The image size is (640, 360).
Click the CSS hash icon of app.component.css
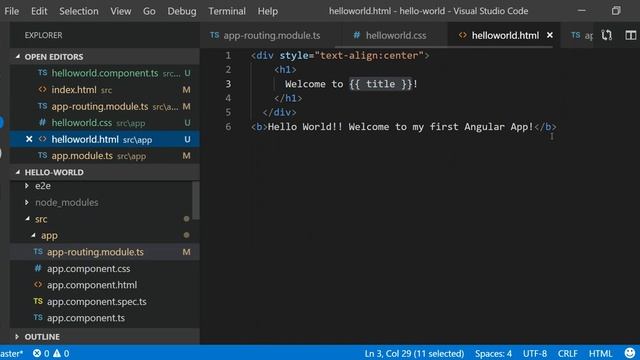[x=38, y=268]
